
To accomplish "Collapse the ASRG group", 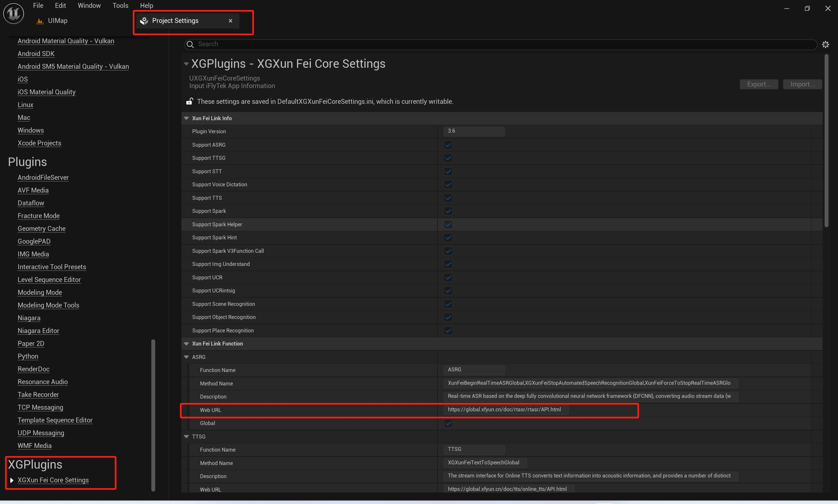I will [x=186, y=357].
